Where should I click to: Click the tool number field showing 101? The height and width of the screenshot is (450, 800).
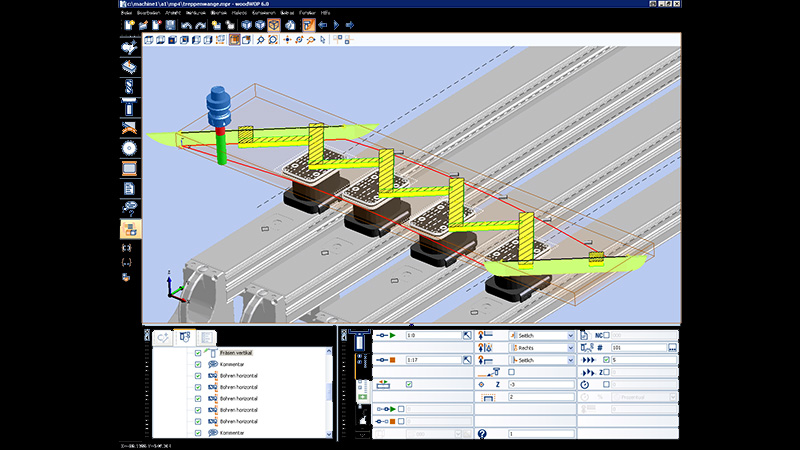pos(639,347)
